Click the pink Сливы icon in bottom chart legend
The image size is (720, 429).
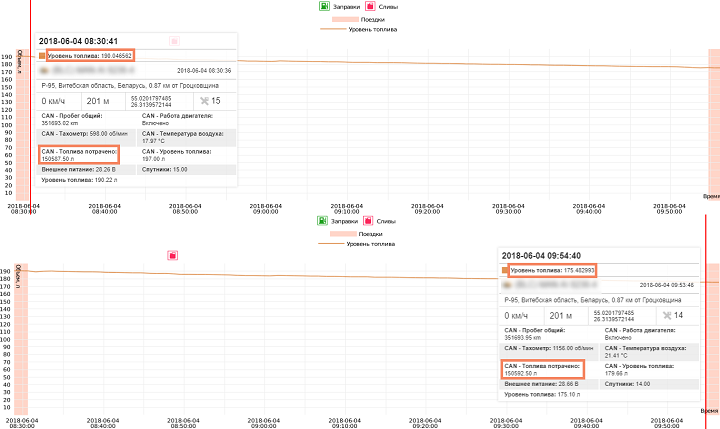pos(367,219)
